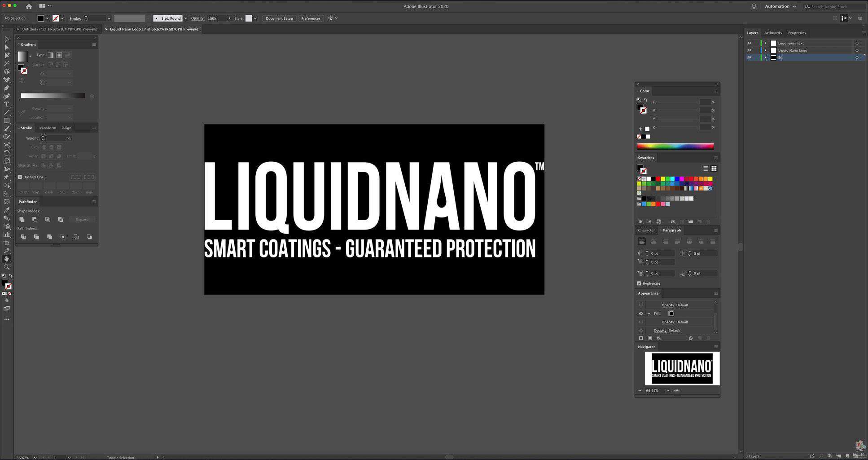This screenshot has width=868, height=460.
Task: Pick a color from the spectrum bar
Action: (675, 146)
